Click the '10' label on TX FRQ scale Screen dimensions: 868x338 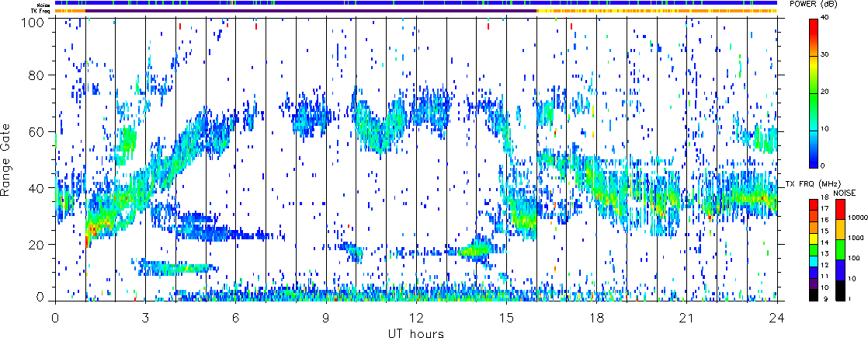[x=823, y=288]
